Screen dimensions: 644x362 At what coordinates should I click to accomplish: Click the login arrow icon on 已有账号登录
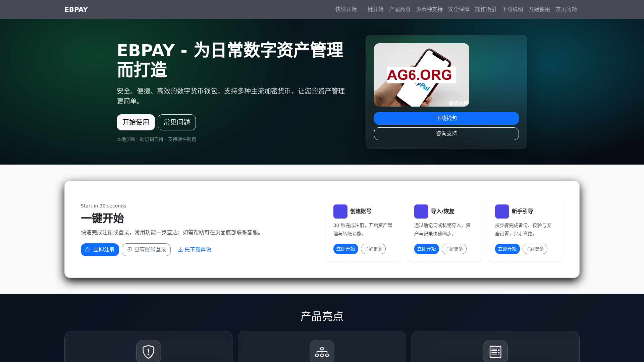[x=129, y=250]
